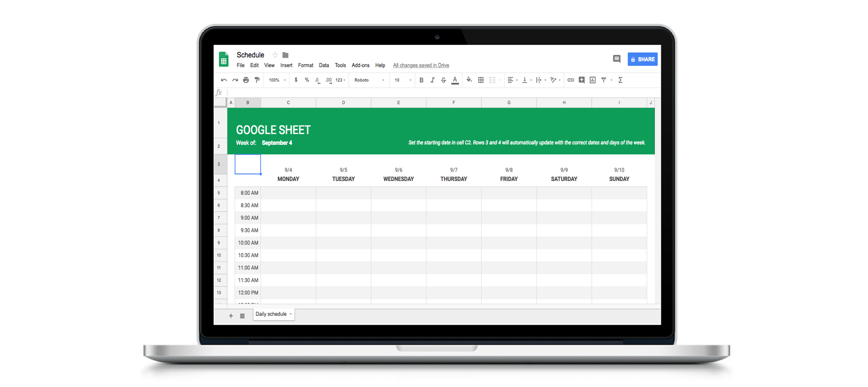Viewport: 868px width, 387px height.
Task: Toggle bold formatting
Action: (x=421, y=80)
